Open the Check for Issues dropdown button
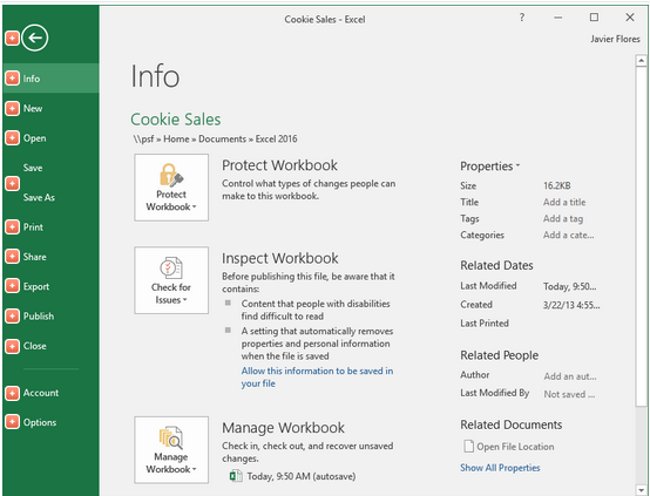This screenshot has height=496, width=650. coord(171,280)
